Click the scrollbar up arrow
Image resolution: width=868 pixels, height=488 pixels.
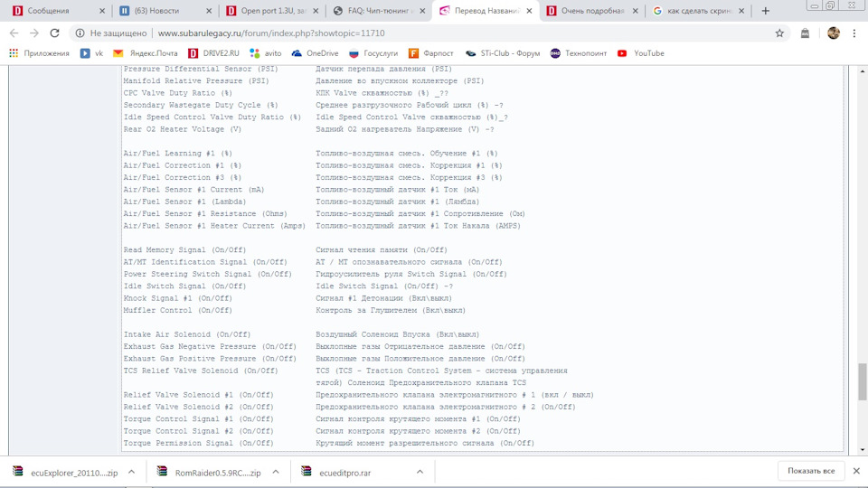[863, 71]
